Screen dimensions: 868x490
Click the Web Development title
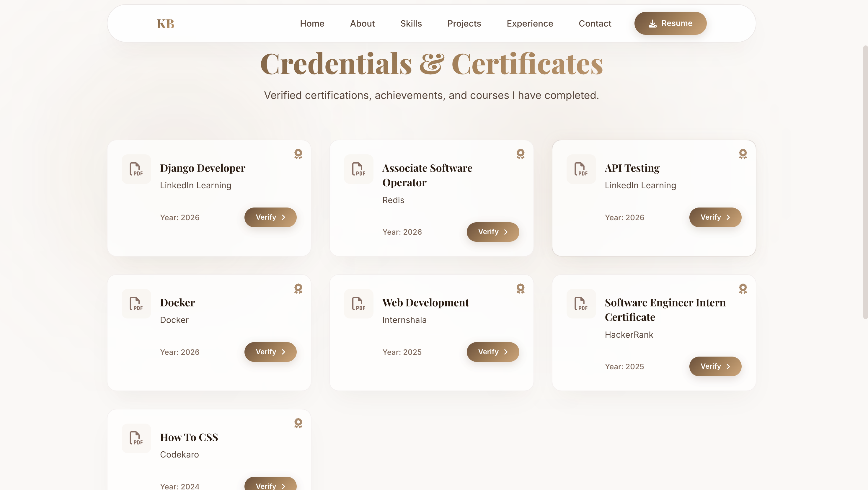click(425, 302)
